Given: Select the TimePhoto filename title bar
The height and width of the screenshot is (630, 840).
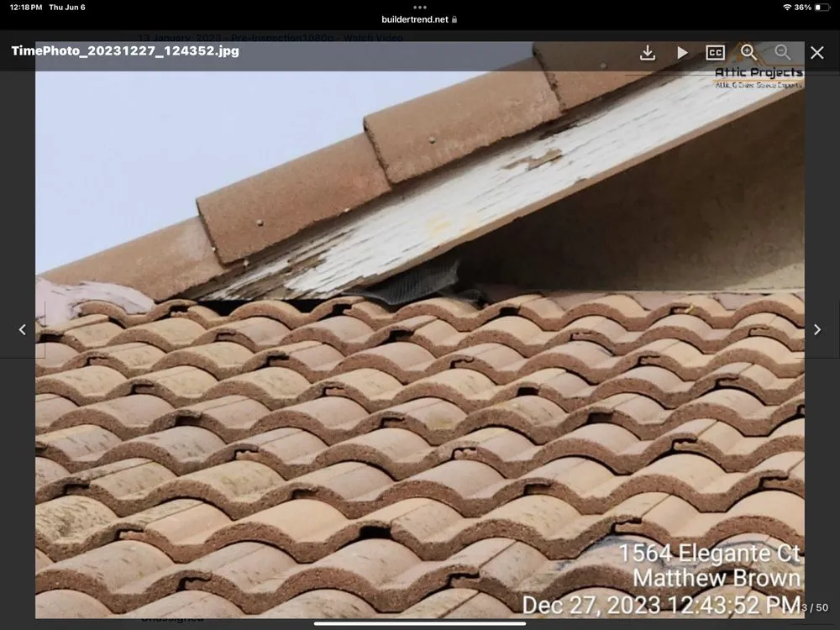Looking at the screenshot, I should [x=124, y=50].
